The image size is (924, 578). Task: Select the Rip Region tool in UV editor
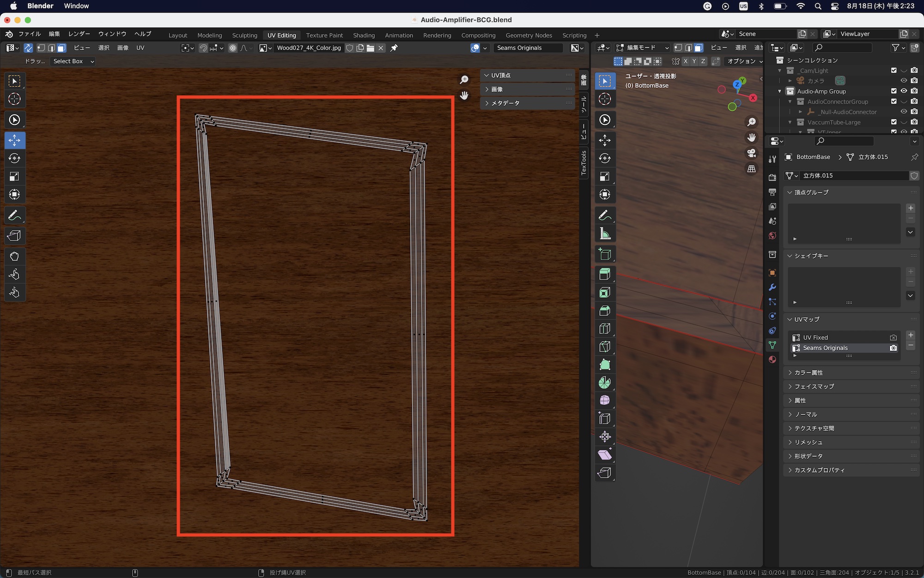click(14, 236)
